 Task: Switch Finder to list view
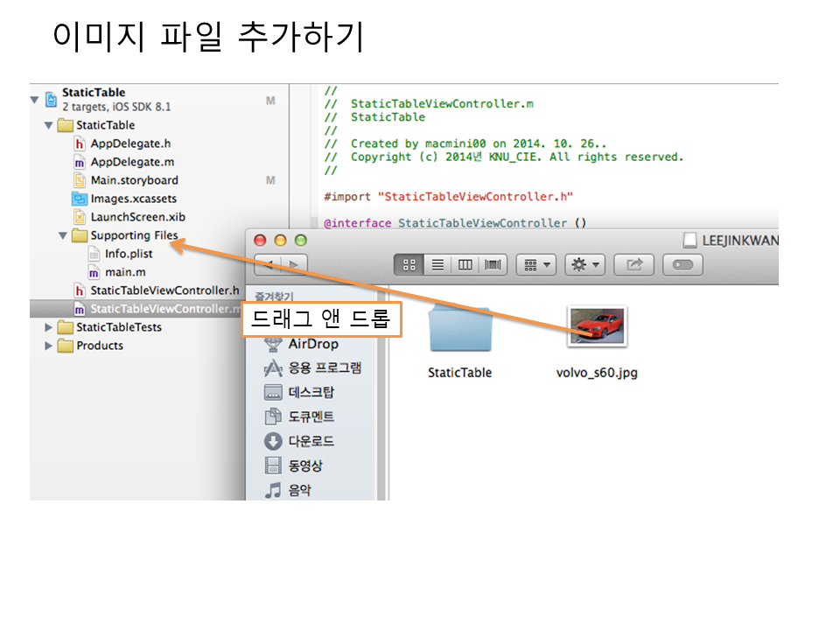click(x=437, y=264)
